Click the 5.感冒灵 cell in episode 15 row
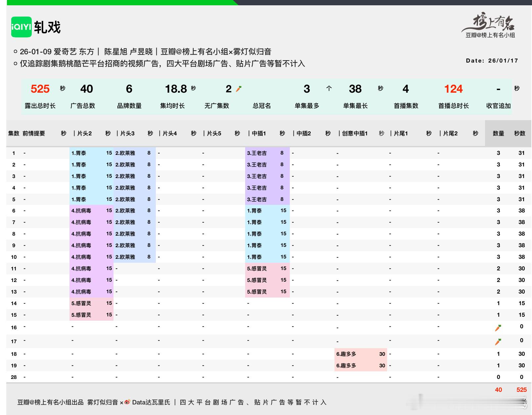Screen dimensions: 532x415 (x=92, y=315)
